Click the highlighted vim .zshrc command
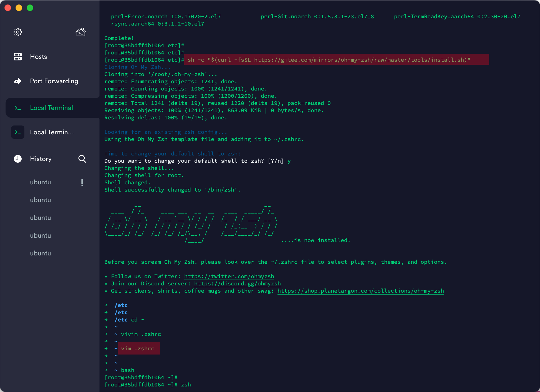 [138, 348]
